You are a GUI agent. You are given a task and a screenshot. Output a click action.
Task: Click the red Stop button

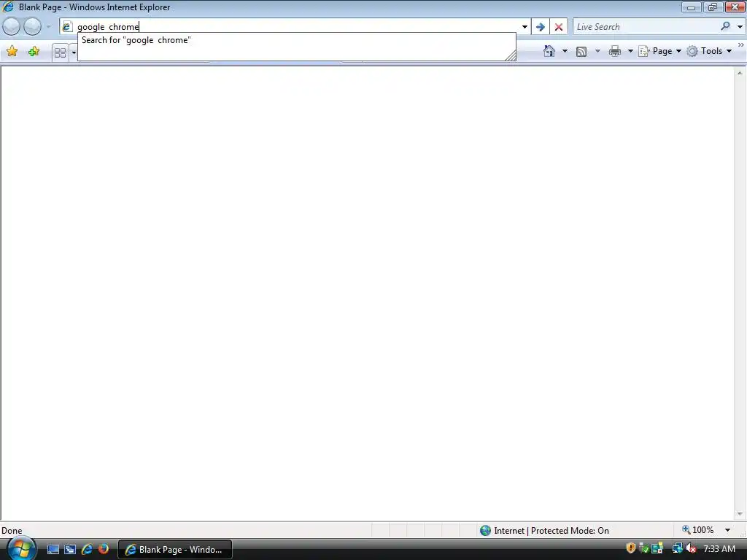(559, 27)
